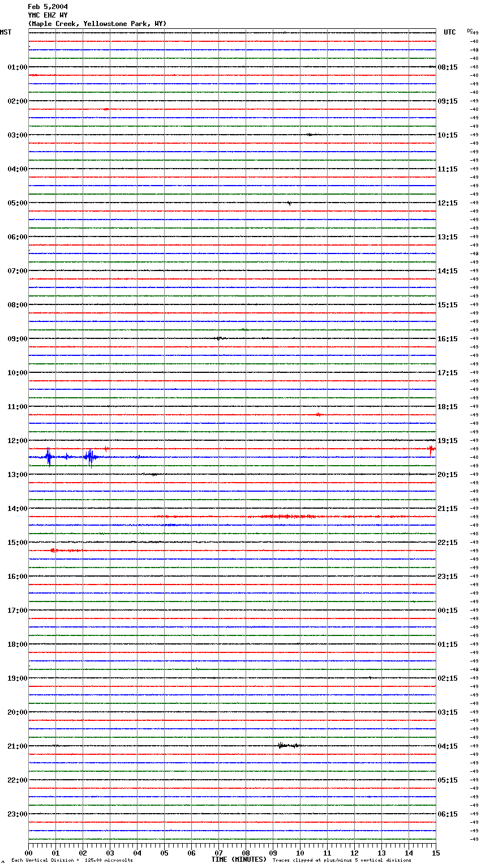The width and height of the screenshot is (481, 868).
Task: Click minute tick label '00' on bottom axis
Action: [29, 853]
